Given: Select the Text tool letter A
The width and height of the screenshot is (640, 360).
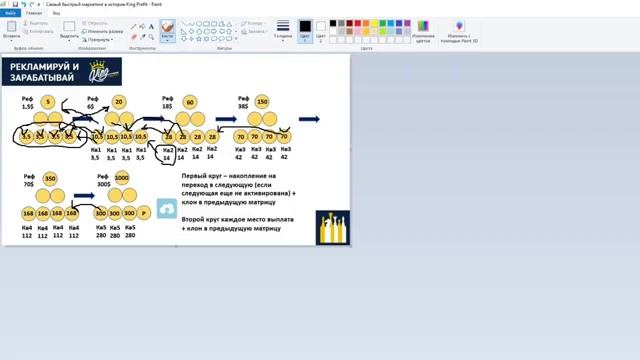Looking at the screenshot, I should [x=151, y=26].
